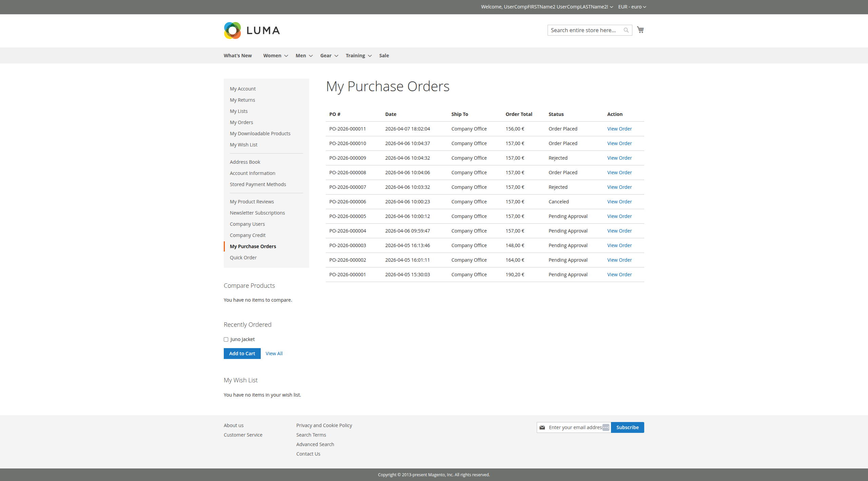The width and height of the screenshot is (868, 481).
Task: Expand the Women menu chevron
Action: coord(286,56)
